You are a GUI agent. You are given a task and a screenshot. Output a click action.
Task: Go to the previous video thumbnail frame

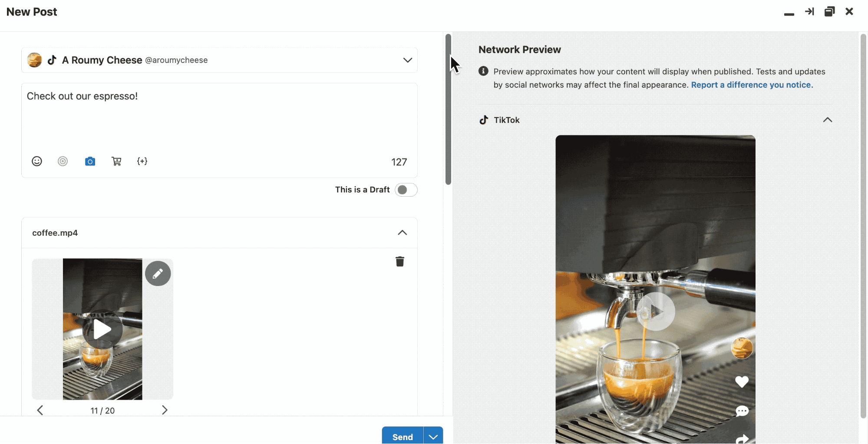click(x=40, y=410)
